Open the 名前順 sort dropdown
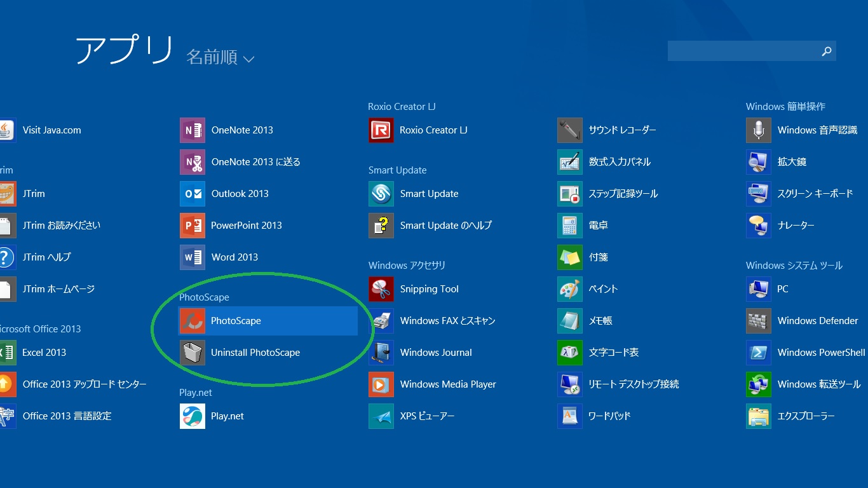 coord(220,57)
